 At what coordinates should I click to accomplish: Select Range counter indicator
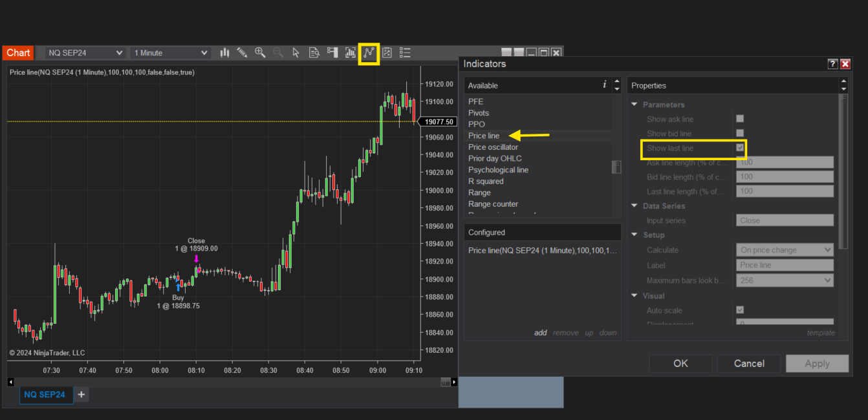click(494, 204)
